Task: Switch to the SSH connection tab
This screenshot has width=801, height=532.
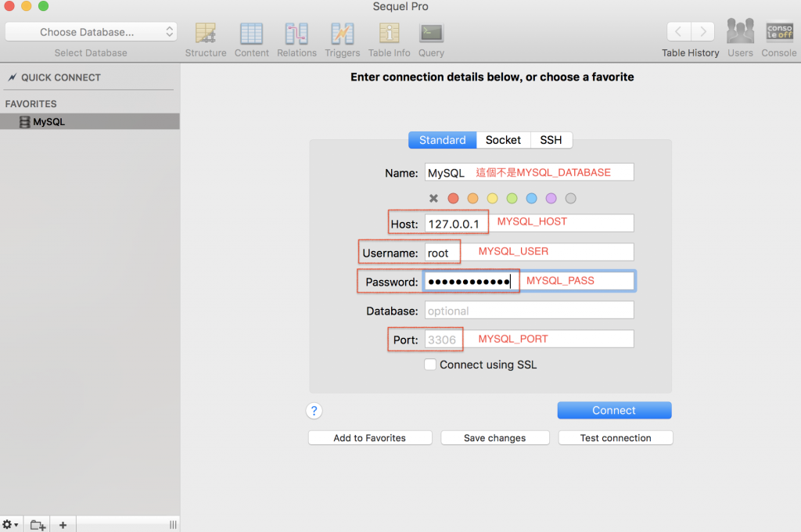Action: pyautogui.click(x=551, y=140)
